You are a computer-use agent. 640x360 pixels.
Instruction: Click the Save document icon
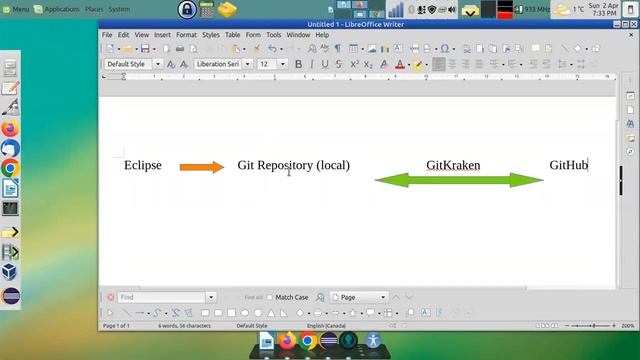[x=145, y=49]
